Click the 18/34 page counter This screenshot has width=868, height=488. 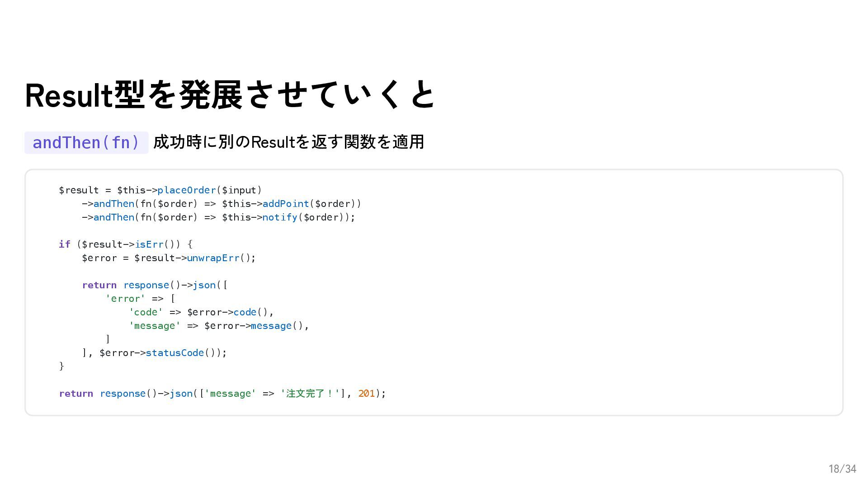point(842,469)
